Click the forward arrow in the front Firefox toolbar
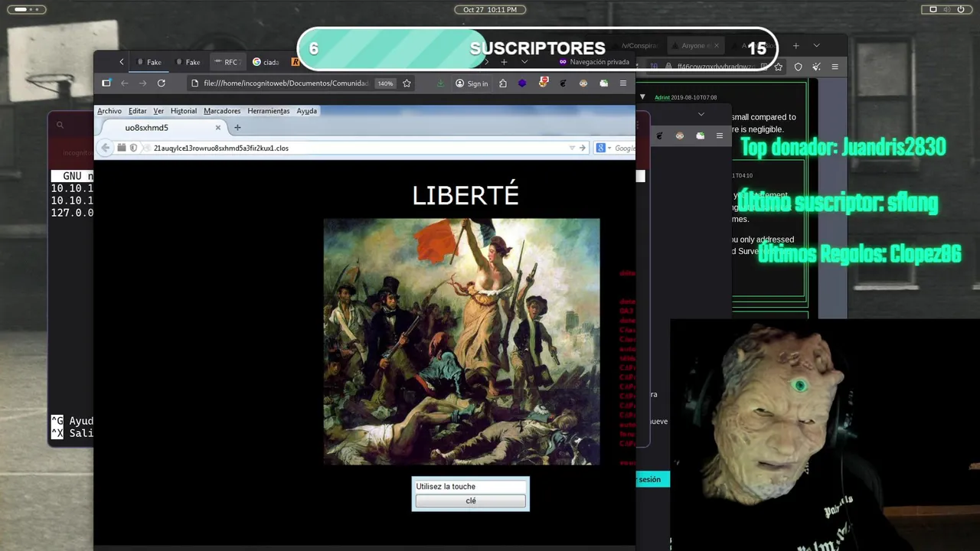 tap(142, 83)
